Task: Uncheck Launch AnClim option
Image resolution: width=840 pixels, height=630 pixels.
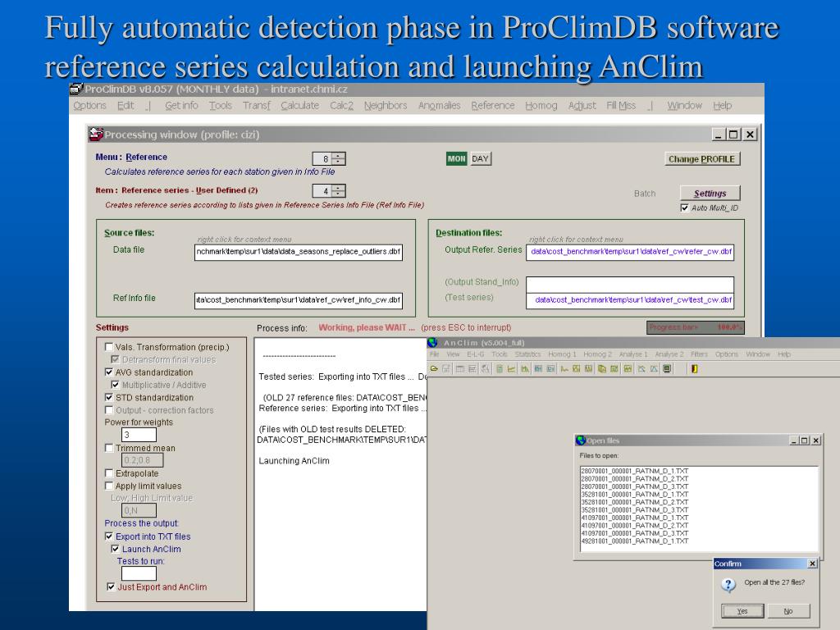Action: [x=115, y=549]
